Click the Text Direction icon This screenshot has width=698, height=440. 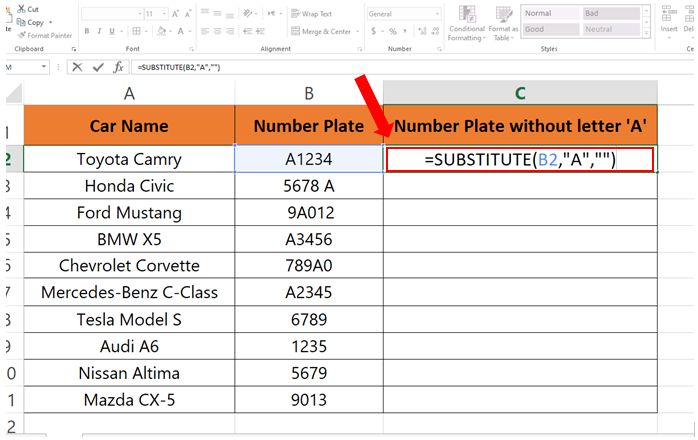tap(271, 13)
